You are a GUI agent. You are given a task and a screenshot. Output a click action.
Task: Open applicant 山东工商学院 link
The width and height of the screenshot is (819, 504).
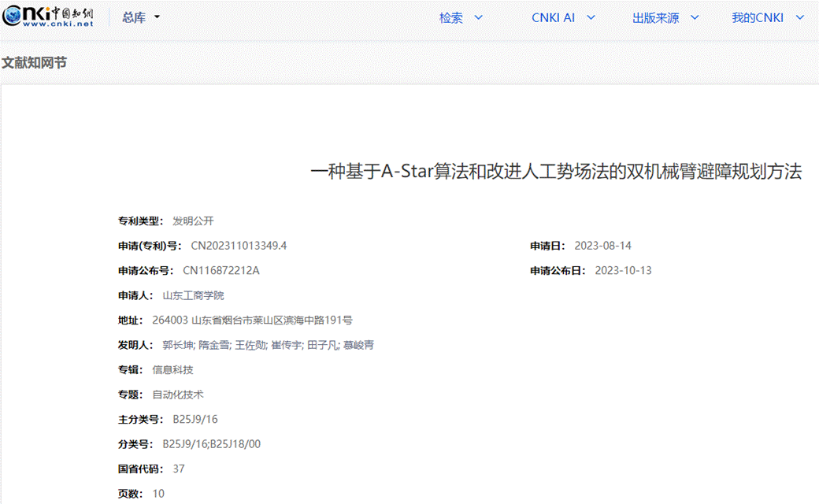pyautogui.click(x=193, y=295)
